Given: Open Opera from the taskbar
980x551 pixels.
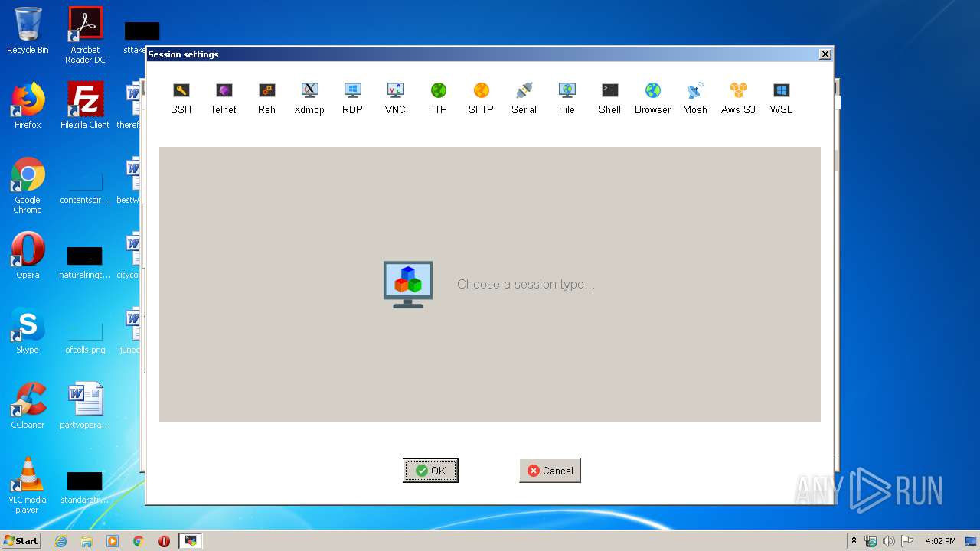Looking at the screenshot, I should [x=164, y=541].
